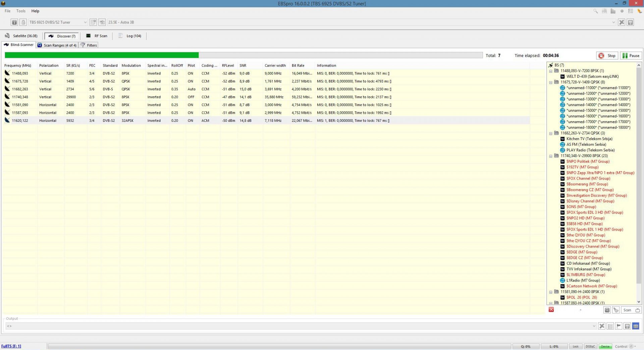This screenshot has width=644, height=350.
Task: Collapse the 11740,348-V-29900 8PSK transponder node
Action: point(551,156)
